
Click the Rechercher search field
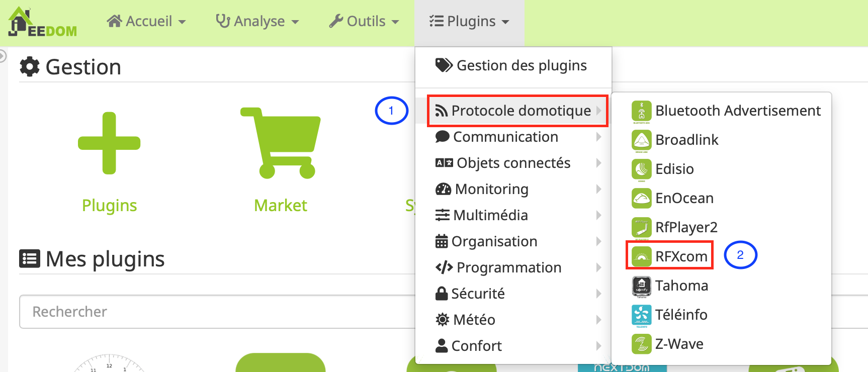(216, 312)
